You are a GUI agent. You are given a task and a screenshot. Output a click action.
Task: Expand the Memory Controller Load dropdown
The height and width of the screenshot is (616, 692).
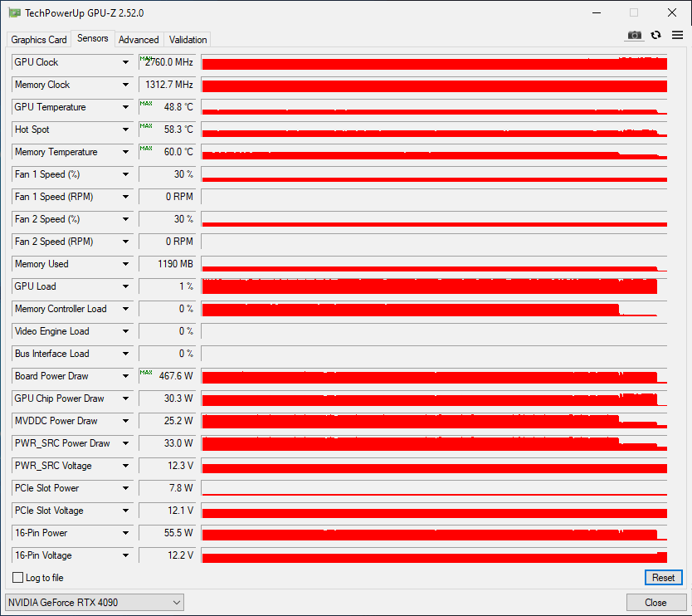126,309
